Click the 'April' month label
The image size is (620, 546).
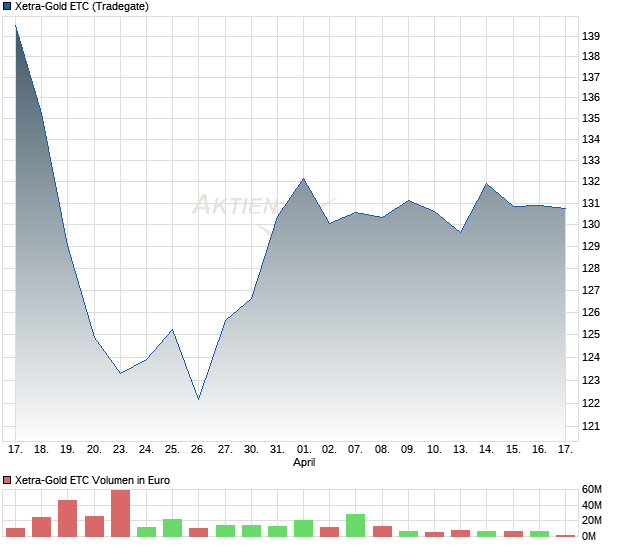(x=304, y=462)
